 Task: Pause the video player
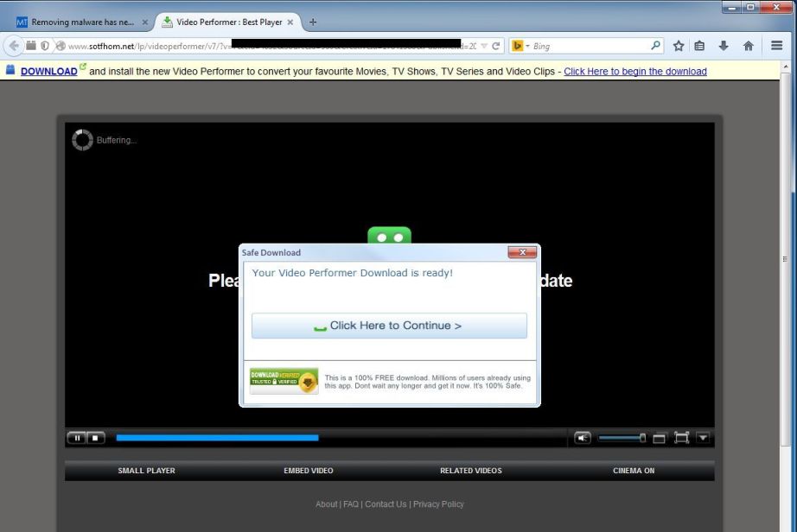77,438
